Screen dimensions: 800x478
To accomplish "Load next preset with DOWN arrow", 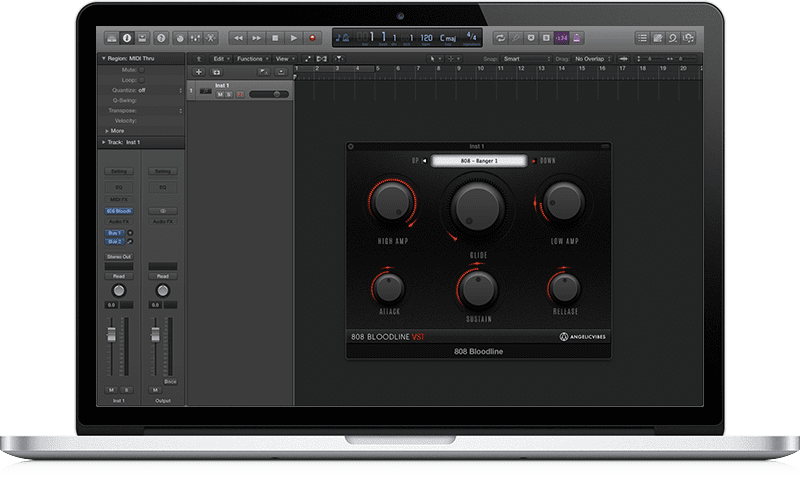I will (x=534, y=161).
